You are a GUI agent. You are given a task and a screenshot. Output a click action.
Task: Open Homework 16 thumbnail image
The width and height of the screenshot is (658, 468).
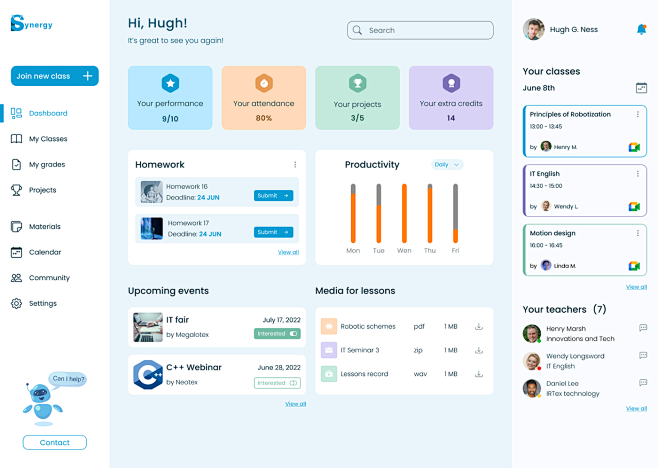point(151,192)
